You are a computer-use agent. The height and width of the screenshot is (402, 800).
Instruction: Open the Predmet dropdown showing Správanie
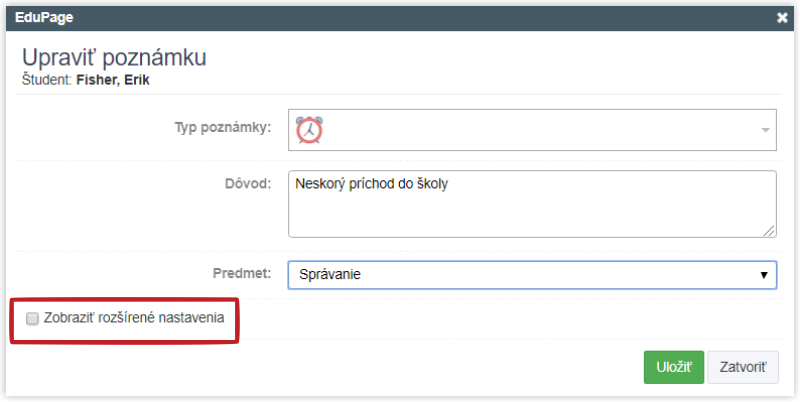(532, 275)
